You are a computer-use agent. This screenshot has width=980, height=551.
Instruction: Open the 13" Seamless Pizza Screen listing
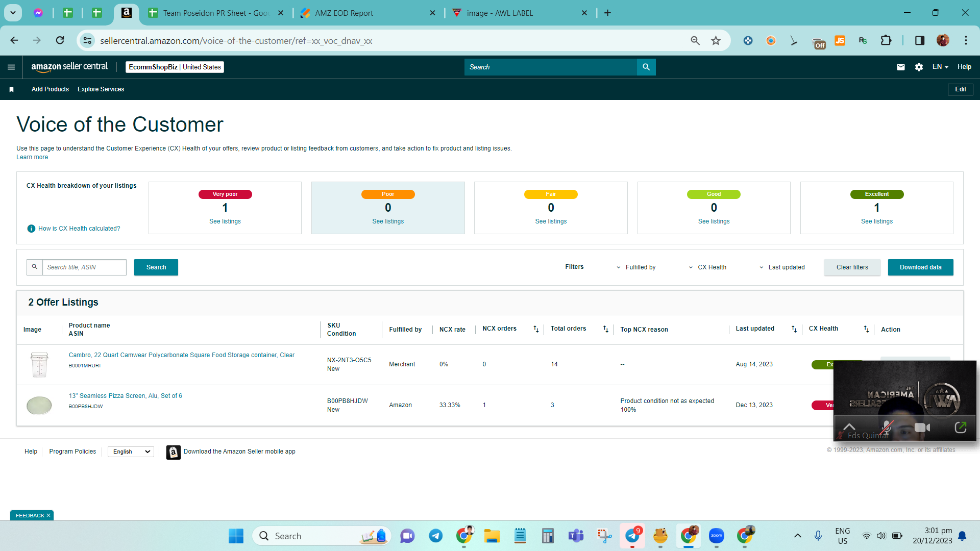pos(125,396)
